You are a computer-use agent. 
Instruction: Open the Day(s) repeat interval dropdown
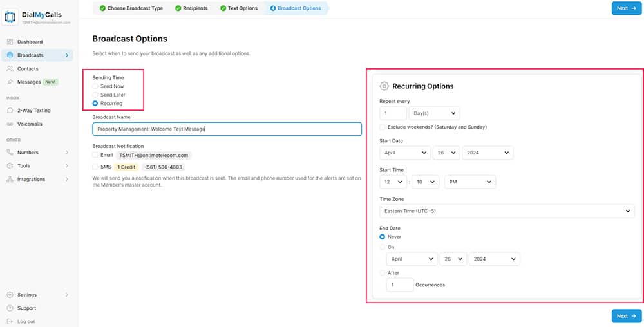(435, 113)
